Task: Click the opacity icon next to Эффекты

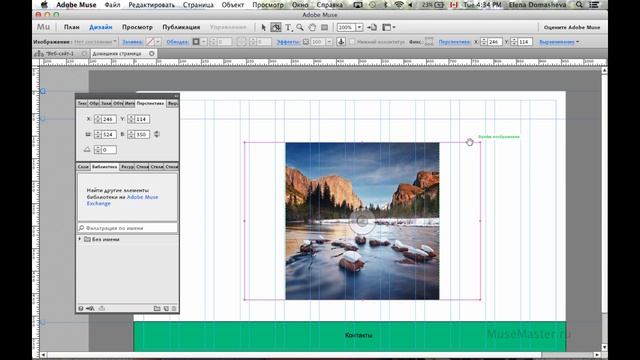Action: (306, 42)
